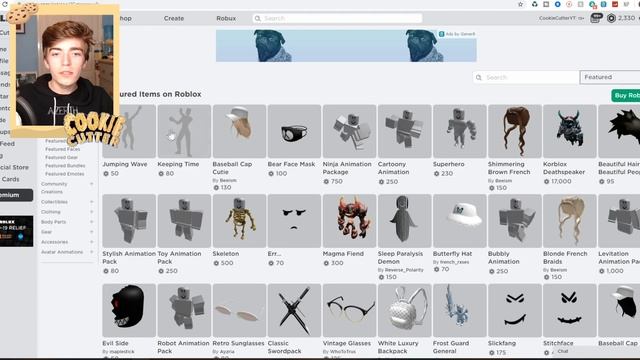
Task: Focus the catalog Search input field
Action: pos(526,77)
